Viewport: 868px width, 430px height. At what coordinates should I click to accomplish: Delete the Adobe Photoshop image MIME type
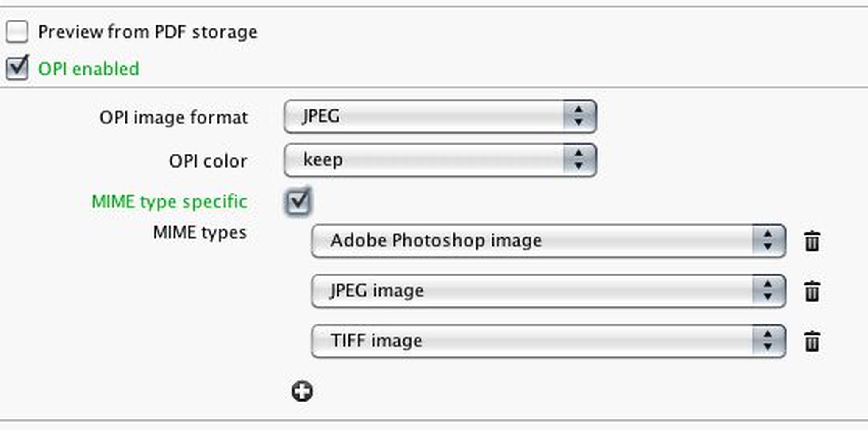pos(812,241)
